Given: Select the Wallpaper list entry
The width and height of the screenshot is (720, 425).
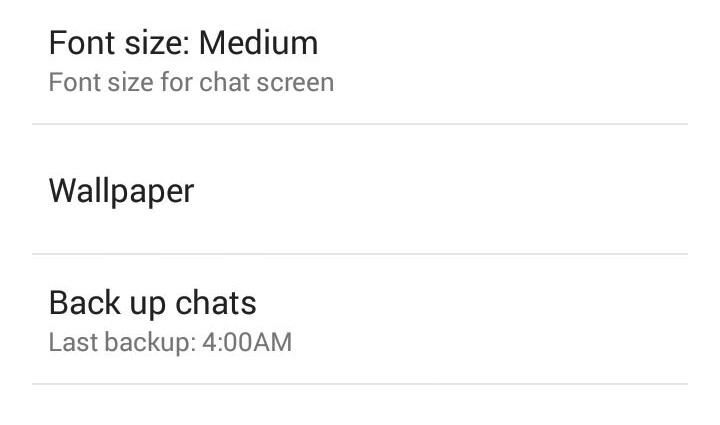Looking at the screenshot, I should [360, 189].
